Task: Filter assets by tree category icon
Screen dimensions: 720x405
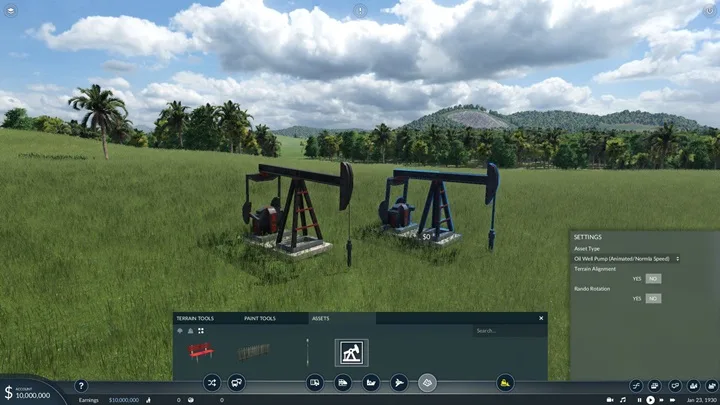Action: click(x=180, y=331)
